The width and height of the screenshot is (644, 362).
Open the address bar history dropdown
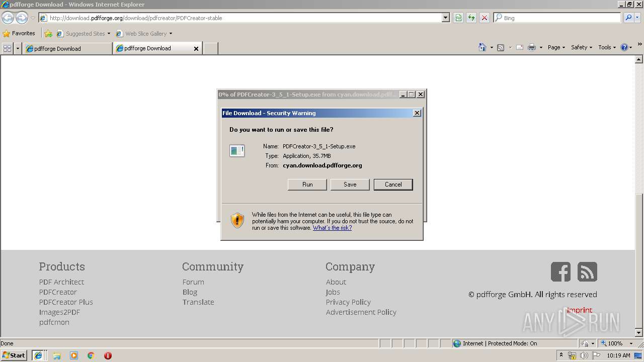[x=445, y=18]
